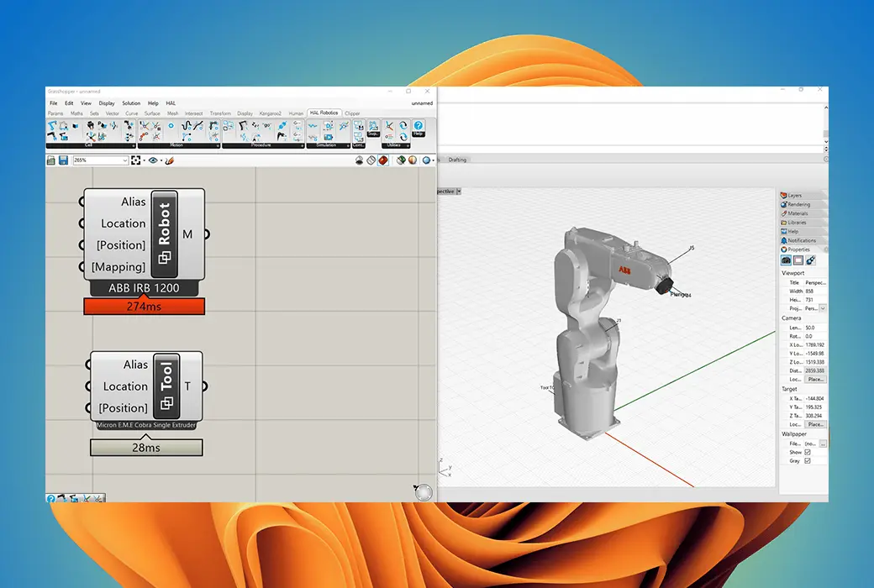The image size is (874, 588).
Task: Click the wavy line icon in Simulation panel
Action: [x=312, y=126]
